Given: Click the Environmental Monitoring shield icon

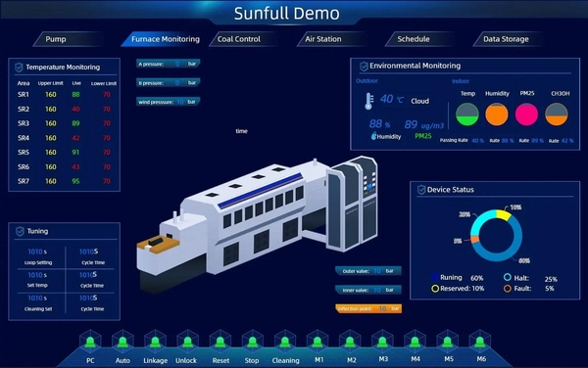Looking at the screenshot, I should click(x=364, y=67).
